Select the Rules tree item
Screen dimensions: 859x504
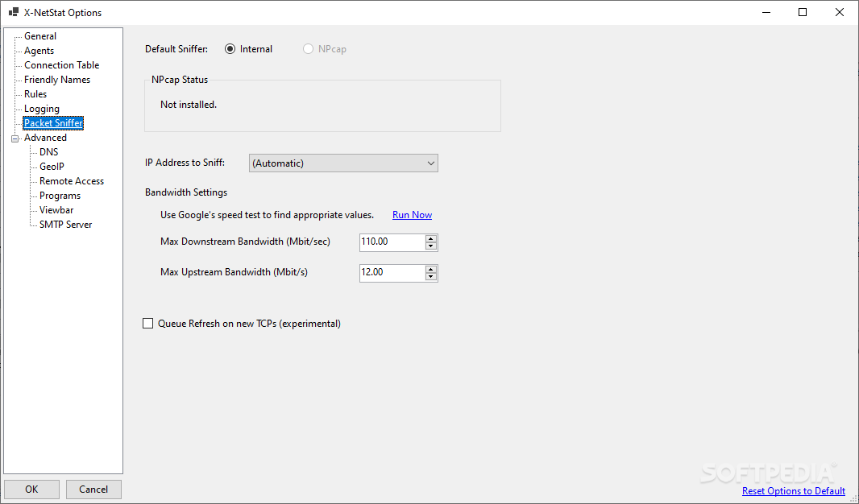35,94
